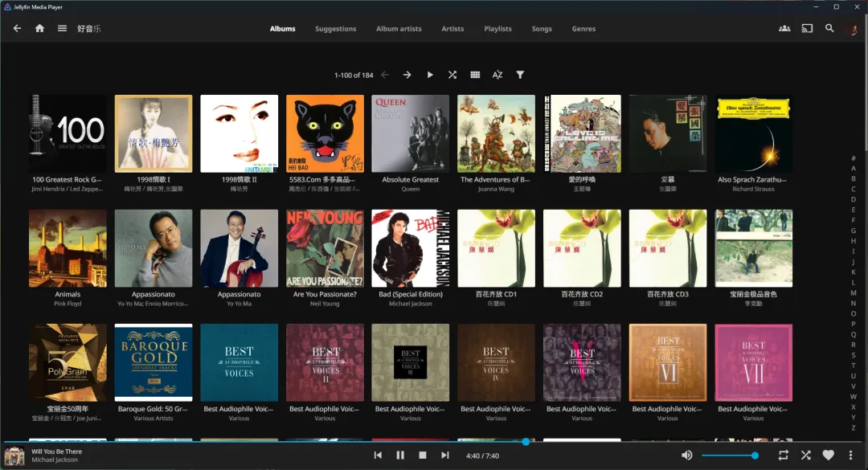Open the Will You Be There song title
The image size is (868, 470).
pos(56,452)
